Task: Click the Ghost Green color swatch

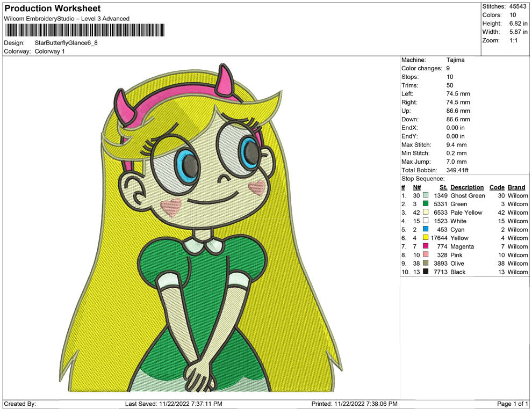Action: [x=426, y=195]
